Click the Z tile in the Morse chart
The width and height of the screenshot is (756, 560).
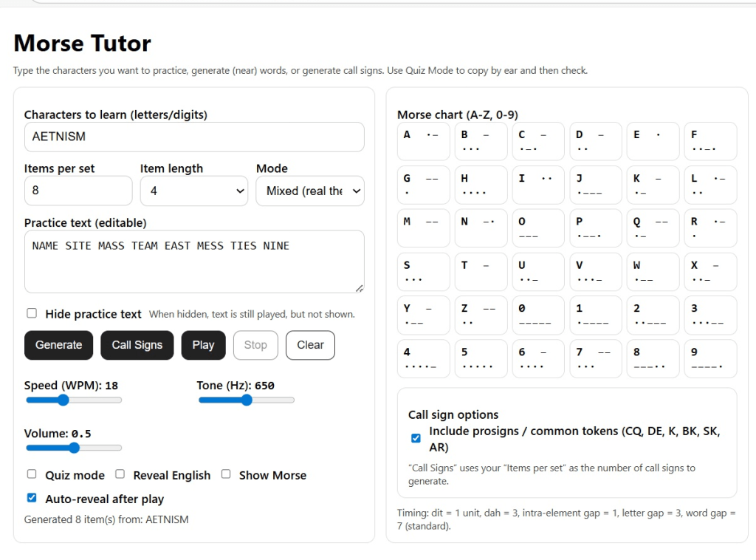[481, 315]
